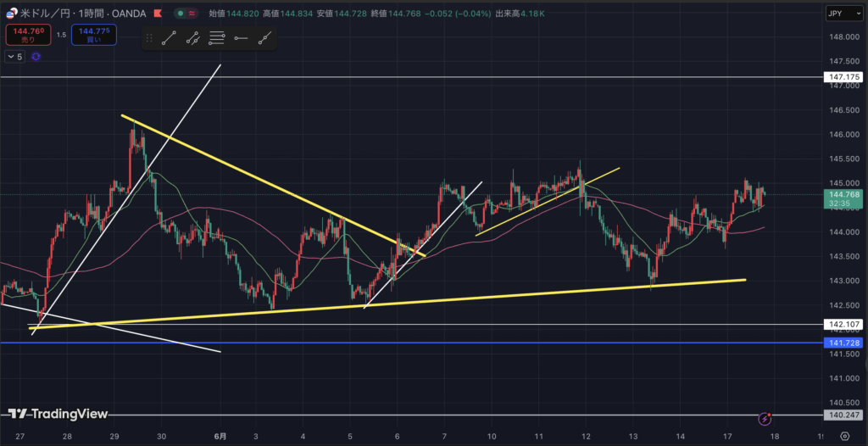Click the 27 date label on time axis
868x446 pixels.
pyautogui.click(x=20, y=436)
